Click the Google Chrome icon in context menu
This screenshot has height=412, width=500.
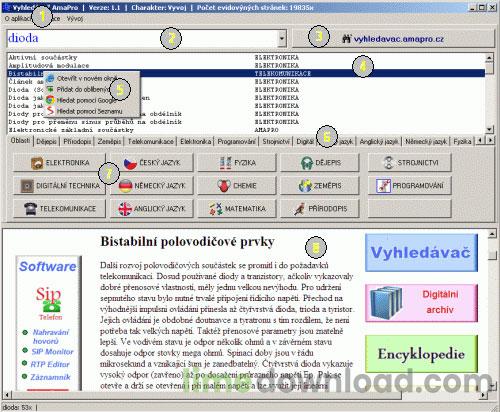click(x=50, y=100)
